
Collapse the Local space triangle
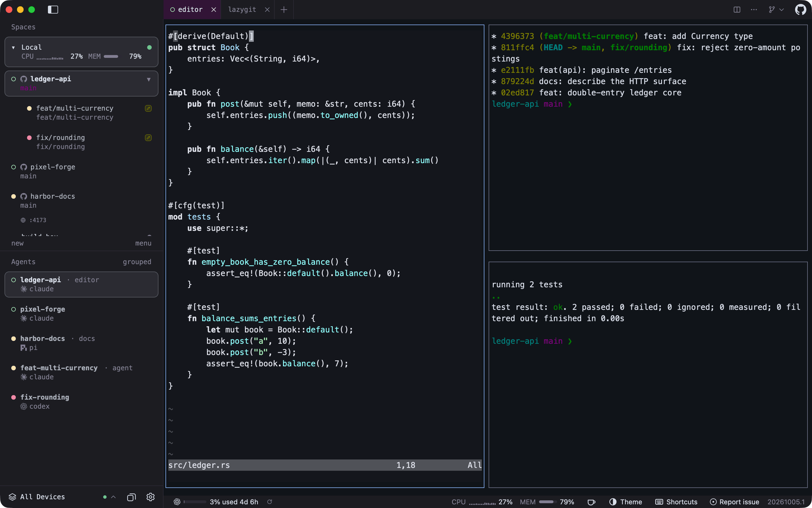14,47
